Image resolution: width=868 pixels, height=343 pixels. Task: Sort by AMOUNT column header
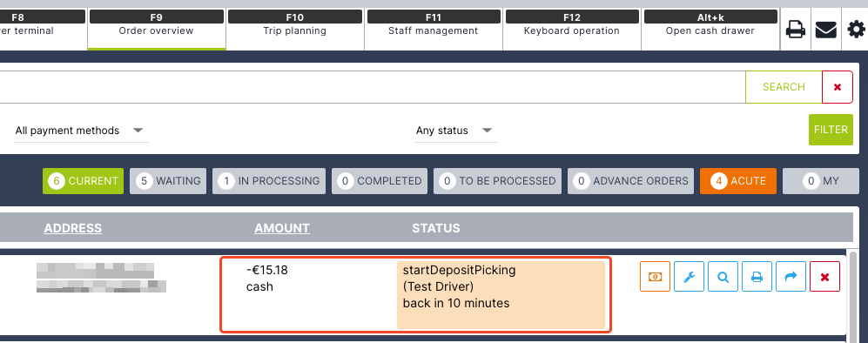point(282,228)
